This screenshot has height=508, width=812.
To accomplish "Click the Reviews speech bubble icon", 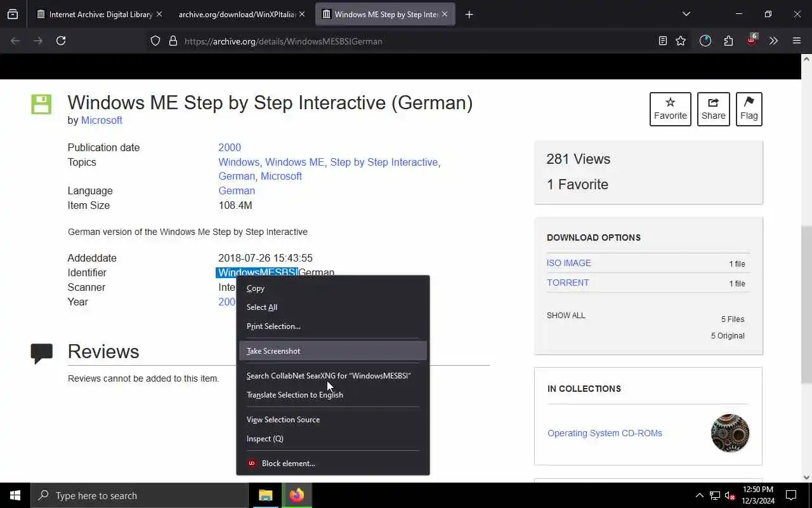I will (41, 353).
